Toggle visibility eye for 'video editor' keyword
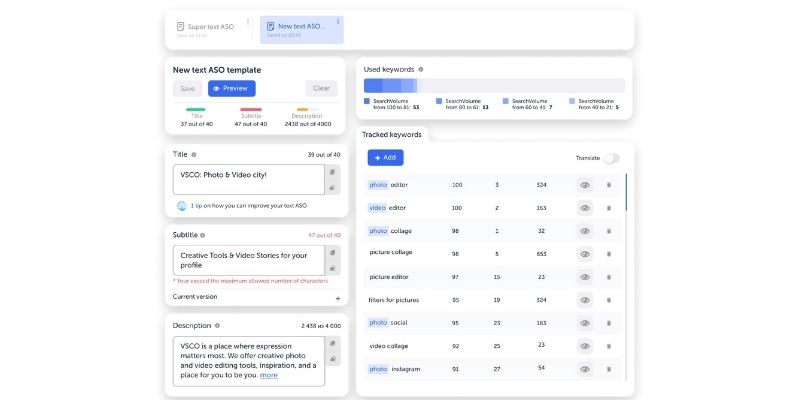Viewport: 800px width, 400px height. tap(585, 208)
